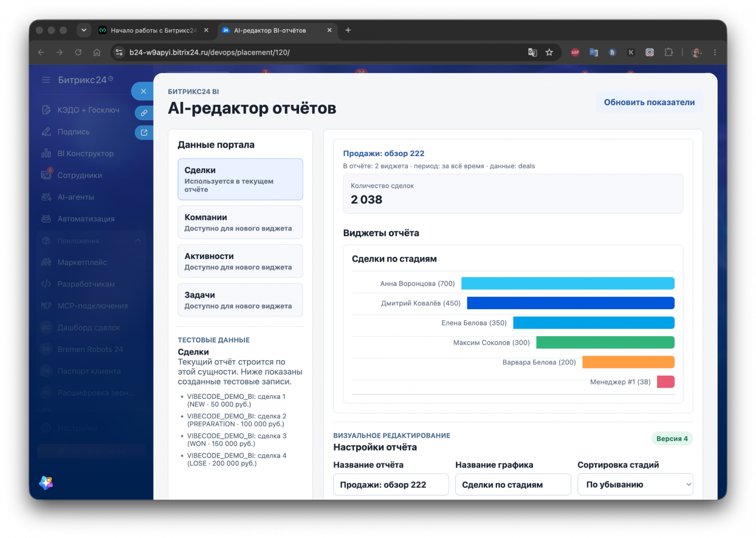
Task: Click the AI-агенты robot icon
Action: [x=46, y=197]
